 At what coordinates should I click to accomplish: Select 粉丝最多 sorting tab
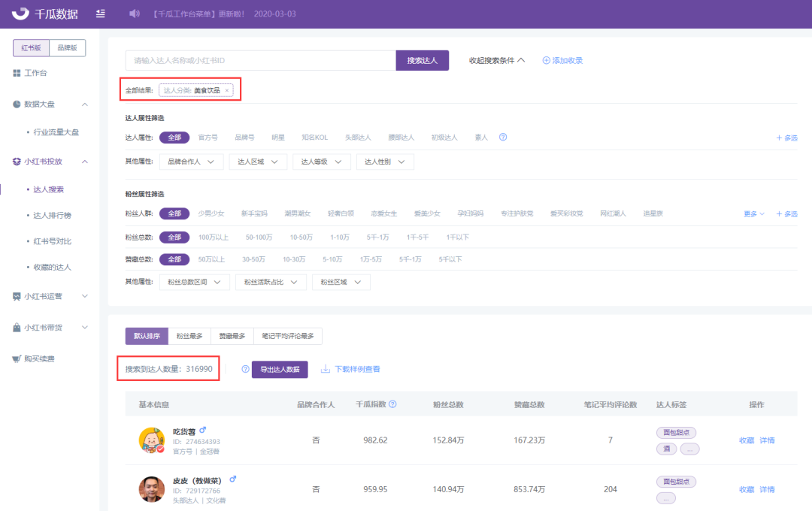coord(189,336)
